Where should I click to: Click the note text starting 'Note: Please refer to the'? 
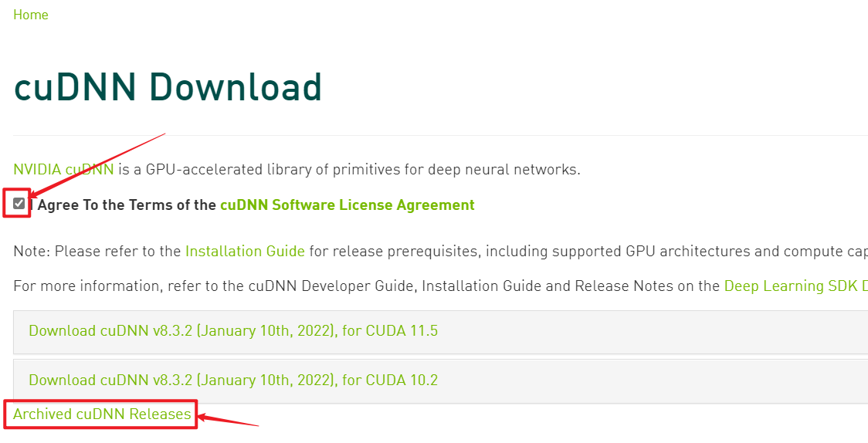(97, 252)
